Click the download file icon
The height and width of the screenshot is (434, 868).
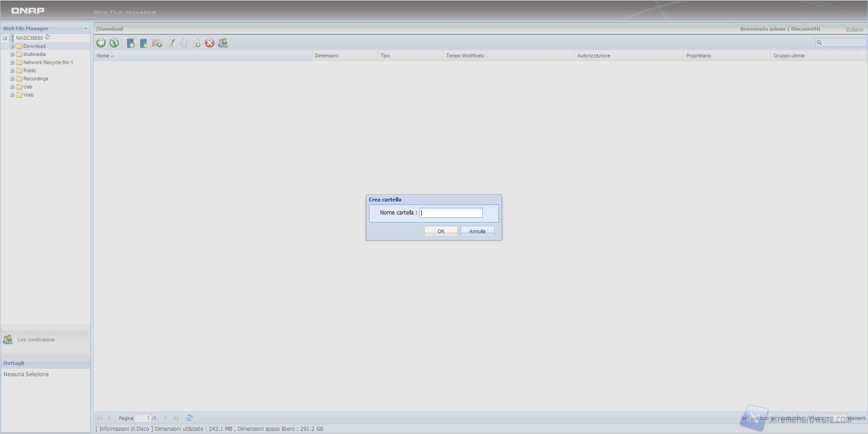point(144,43)
